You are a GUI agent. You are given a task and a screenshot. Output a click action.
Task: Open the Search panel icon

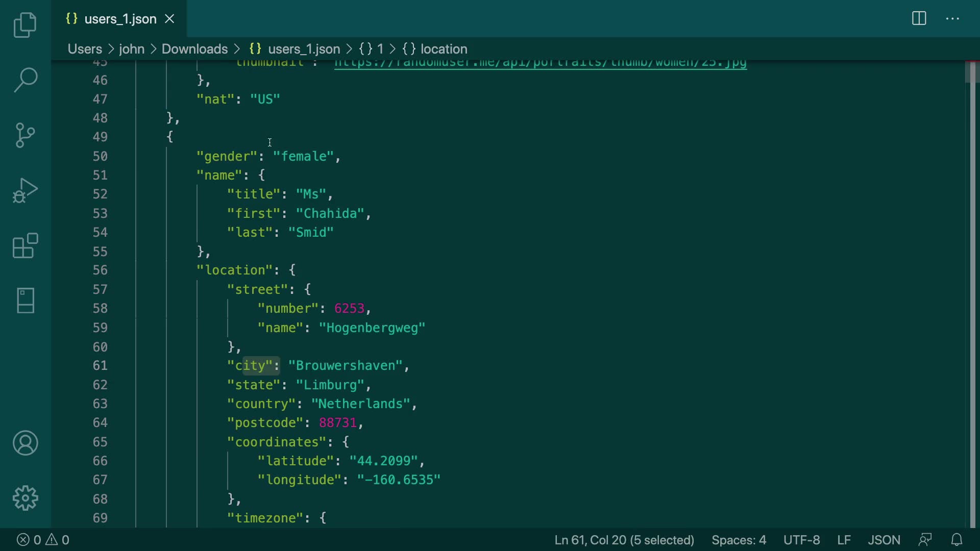(x=25, y=80)
